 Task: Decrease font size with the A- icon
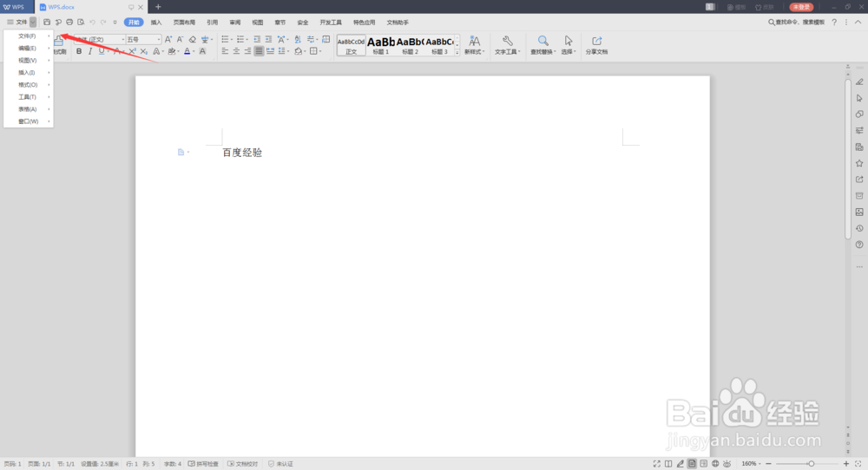(x=180, y=39)
